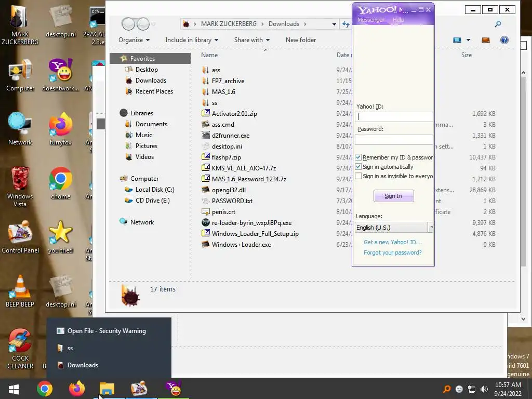
Task: Click the Yahoo Messenger taskbar icon
Action: (174, 389)
